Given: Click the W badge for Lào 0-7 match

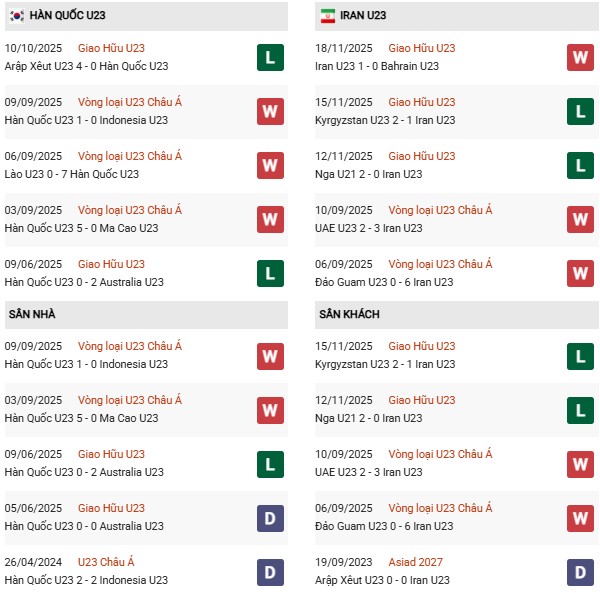Looking at the screenshot, I should click(x=269, y=165).
